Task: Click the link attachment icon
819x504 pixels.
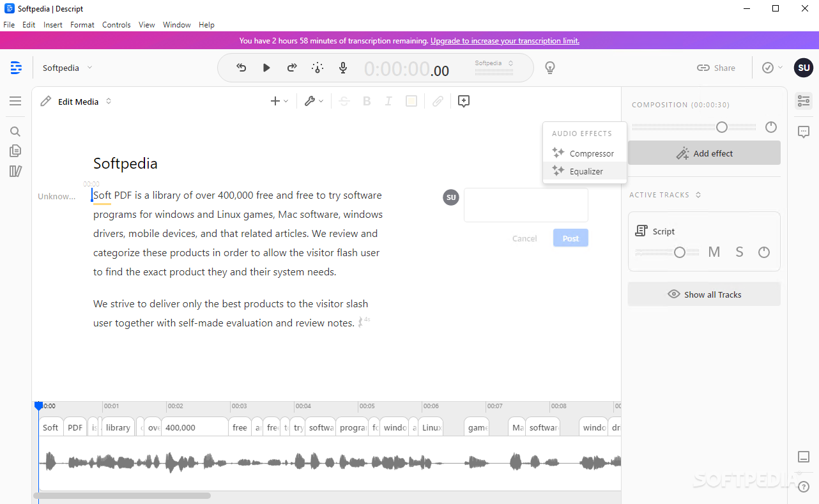Action: (x=438, y=101)
